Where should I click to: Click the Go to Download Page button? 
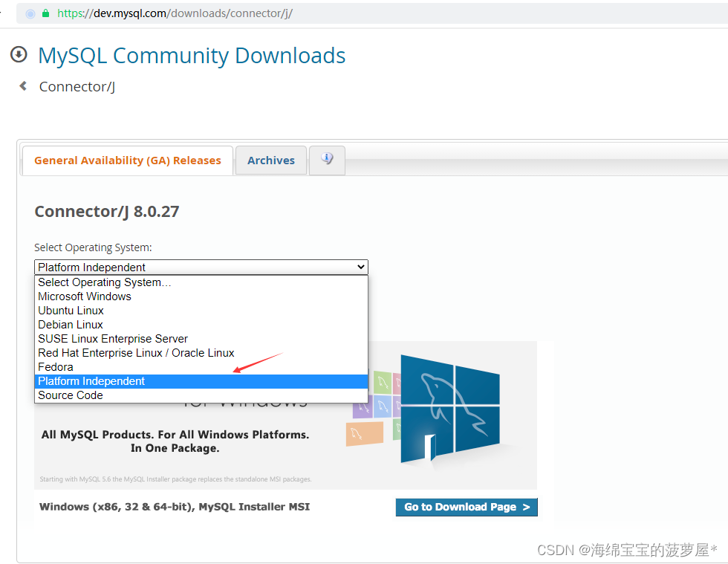coord(467,507)
